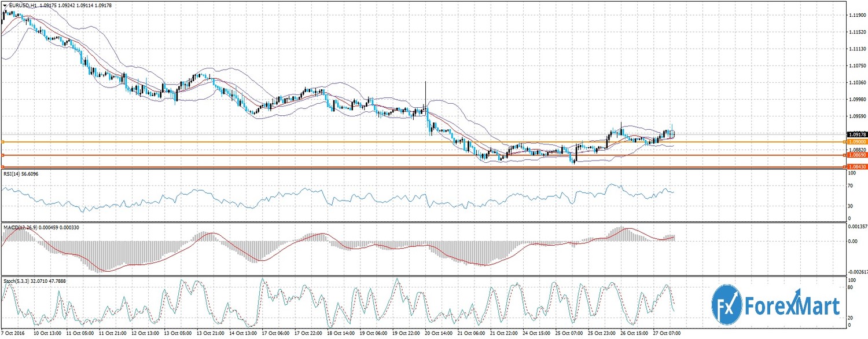Viewport: 868px width, 339px height.
Task: Select the 1.09000 orange price tag
Action: [856, 141]
